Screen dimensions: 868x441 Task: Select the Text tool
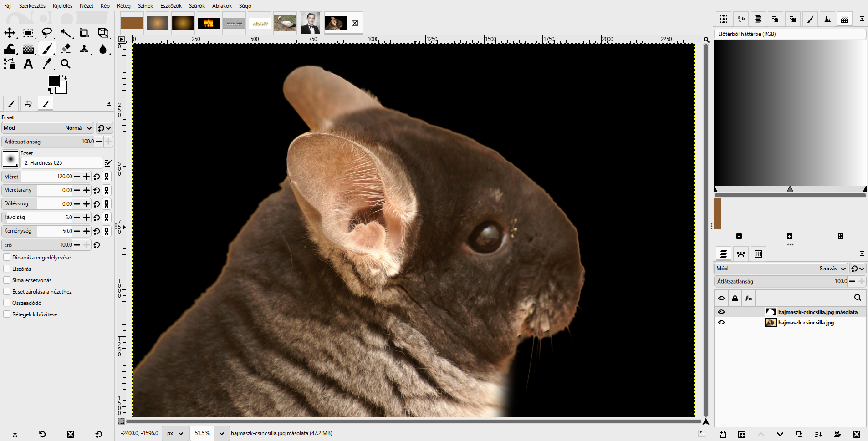28,64
